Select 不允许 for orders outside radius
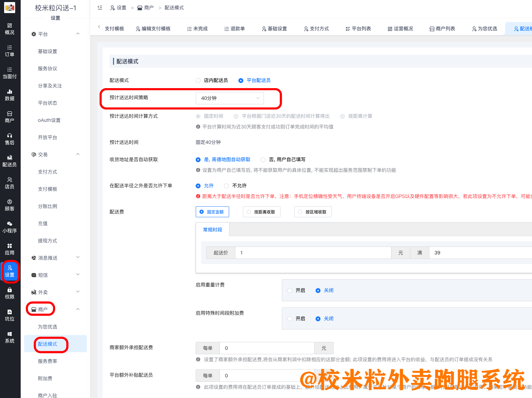 [226, 186]
